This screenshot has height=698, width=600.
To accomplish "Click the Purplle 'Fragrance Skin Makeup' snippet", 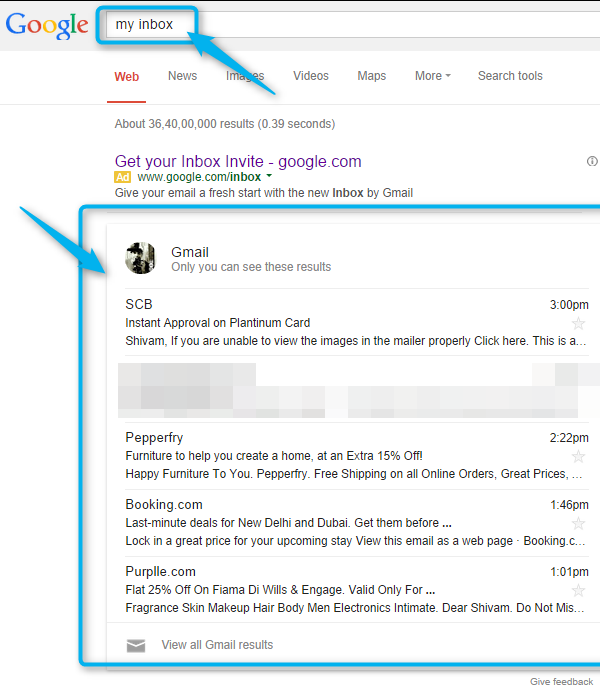I will (x=355, y=608).
